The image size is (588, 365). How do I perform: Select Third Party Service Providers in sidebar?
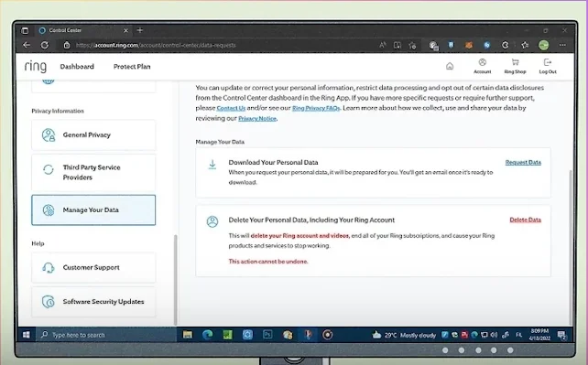93,172
